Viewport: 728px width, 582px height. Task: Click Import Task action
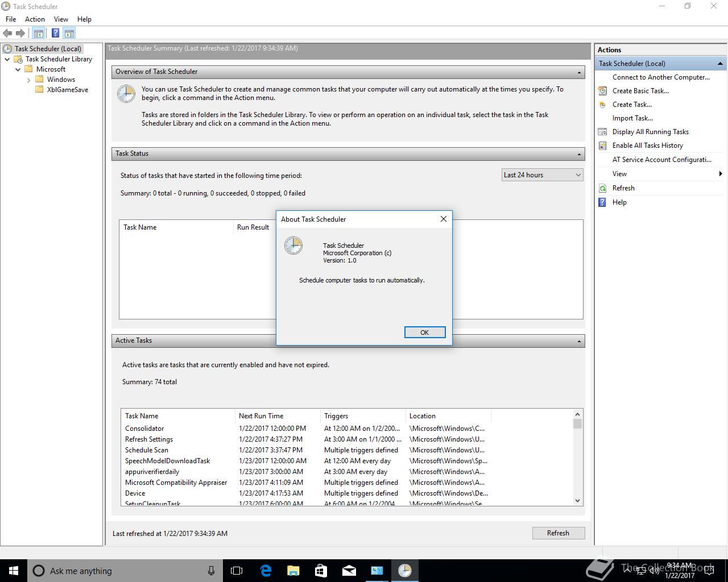click(x=632, y=118)
